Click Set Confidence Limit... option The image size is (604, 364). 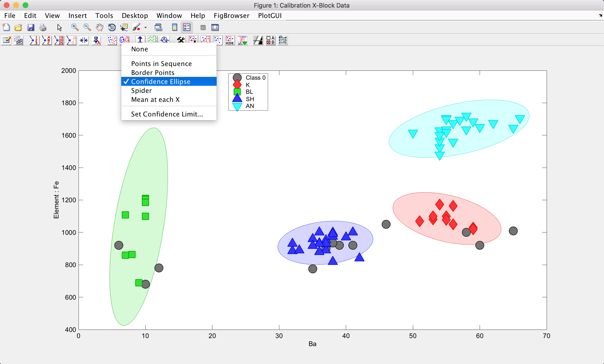pos(167,114)
